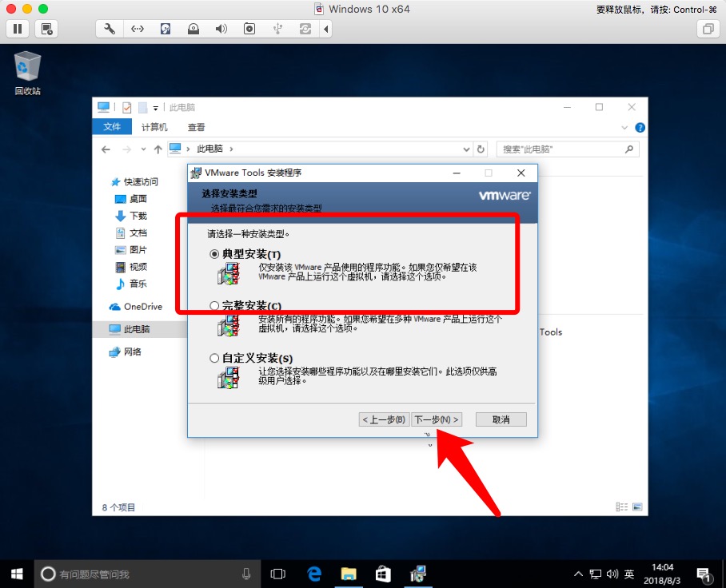Select Network in navigation pane
The height and width of the screenshot is (588, 726).
(x=125, y=352)
